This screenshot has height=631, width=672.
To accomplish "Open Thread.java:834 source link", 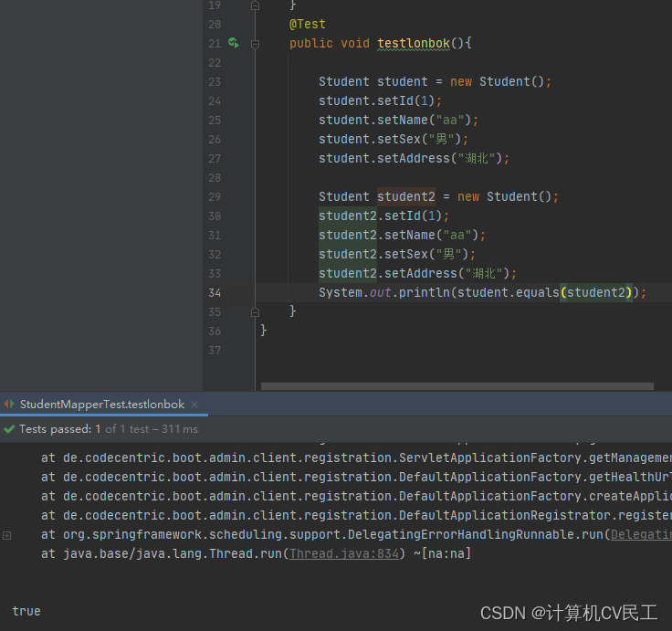I will coord(344,554).
